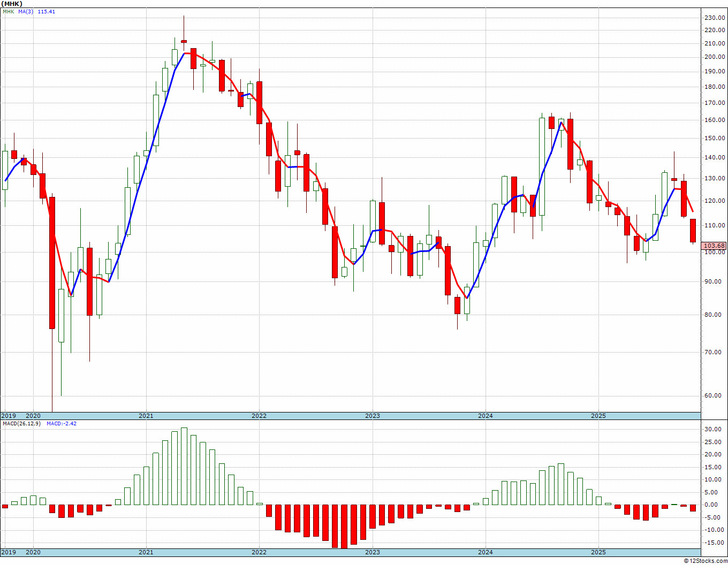
Task: Click the MACD(26,12,9) indicator label
Action: pos(21,423)
